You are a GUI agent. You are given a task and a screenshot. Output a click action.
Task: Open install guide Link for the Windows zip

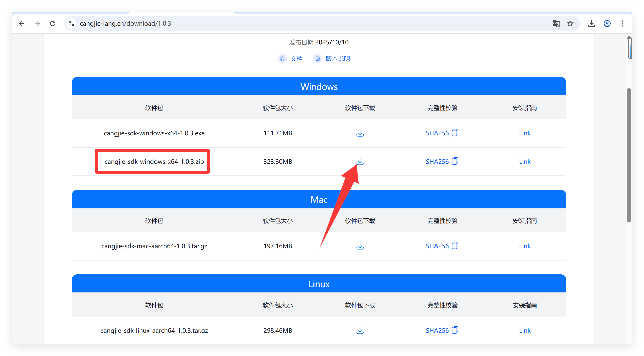525,161
